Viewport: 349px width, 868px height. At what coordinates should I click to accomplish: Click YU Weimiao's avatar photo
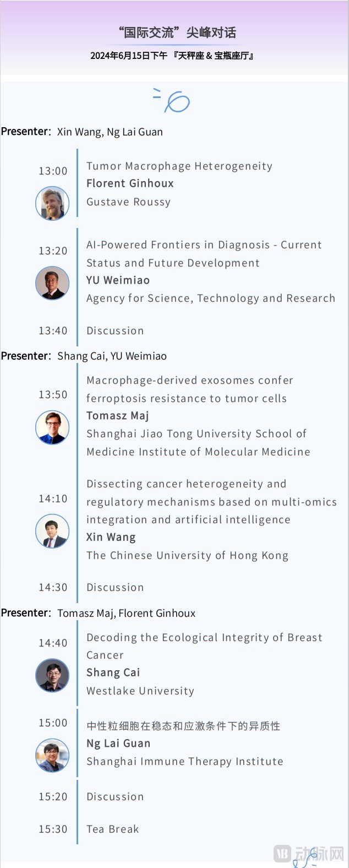[x=52, y=283]
